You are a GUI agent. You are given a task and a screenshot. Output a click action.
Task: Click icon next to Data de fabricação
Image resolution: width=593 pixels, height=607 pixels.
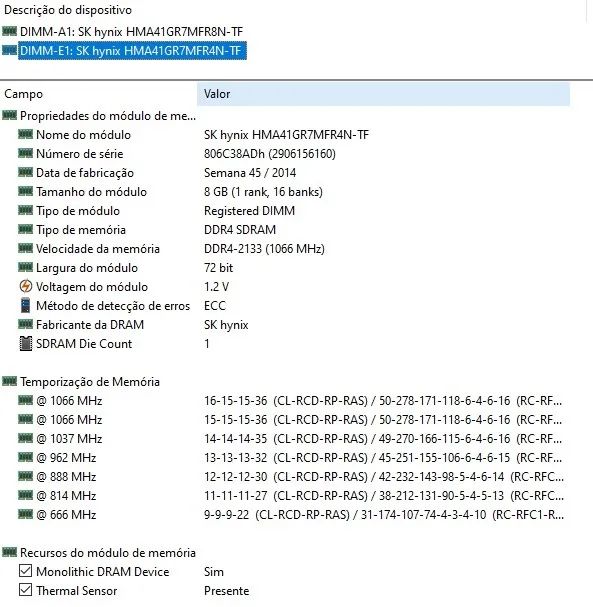[26, 172]
